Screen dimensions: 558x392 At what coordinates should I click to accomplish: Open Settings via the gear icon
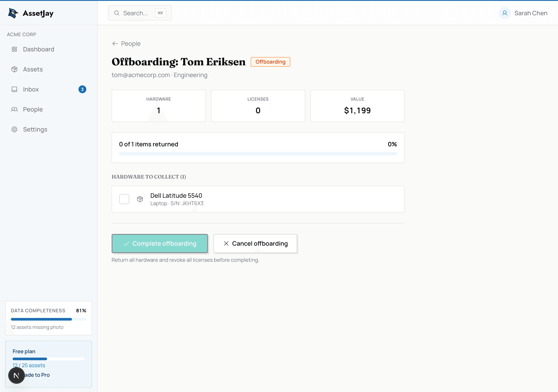[14, 129]
